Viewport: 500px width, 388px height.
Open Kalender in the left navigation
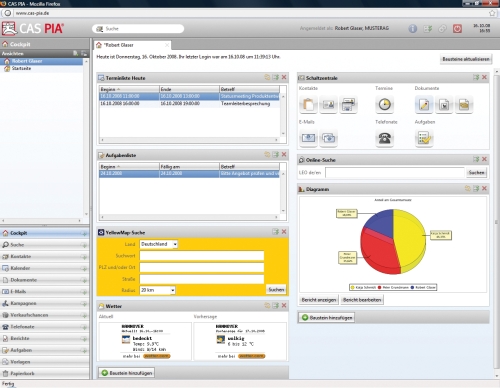point(44,268)
